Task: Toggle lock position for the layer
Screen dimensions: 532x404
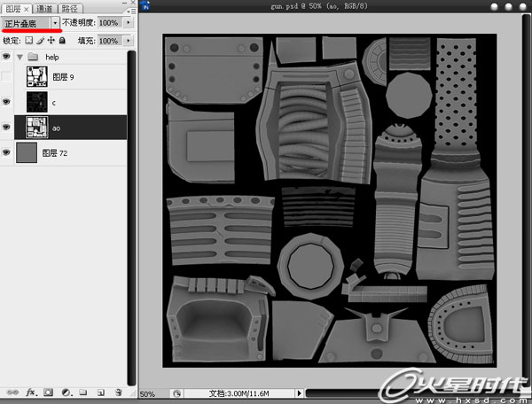Action: 52,41
